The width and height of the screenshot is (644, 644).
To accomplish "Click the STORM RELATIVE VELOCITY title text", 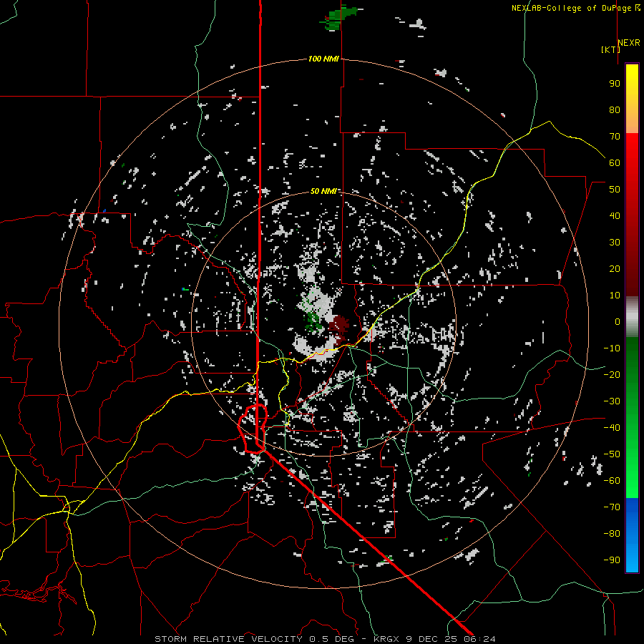I will 228,639.
